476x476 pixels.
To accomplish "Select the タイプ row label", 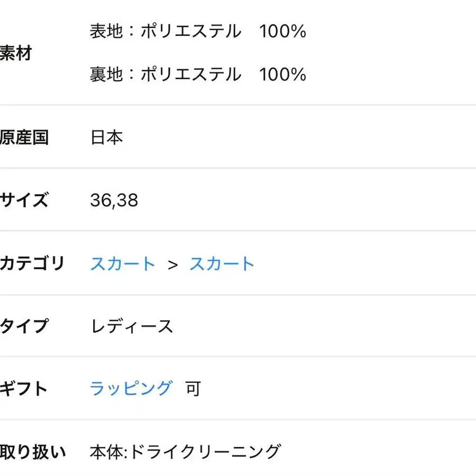I will coord(24,326).
